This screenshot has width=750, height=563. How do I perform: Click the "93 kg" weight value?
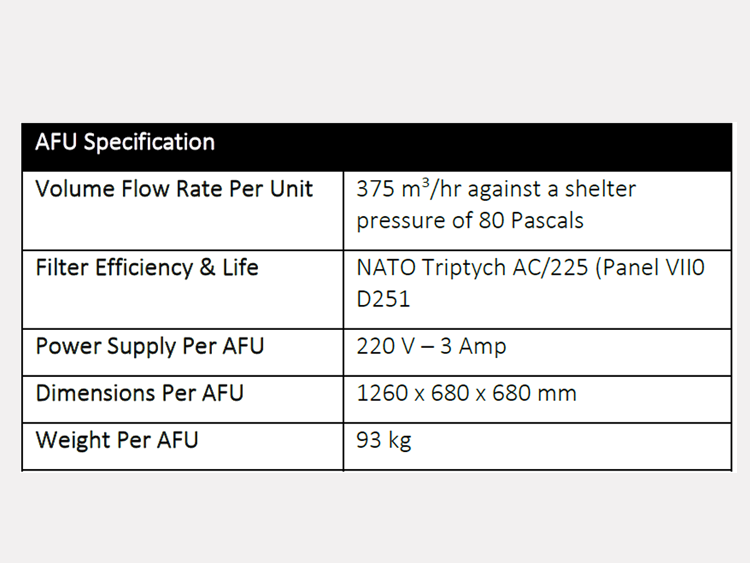pos(384,440)
